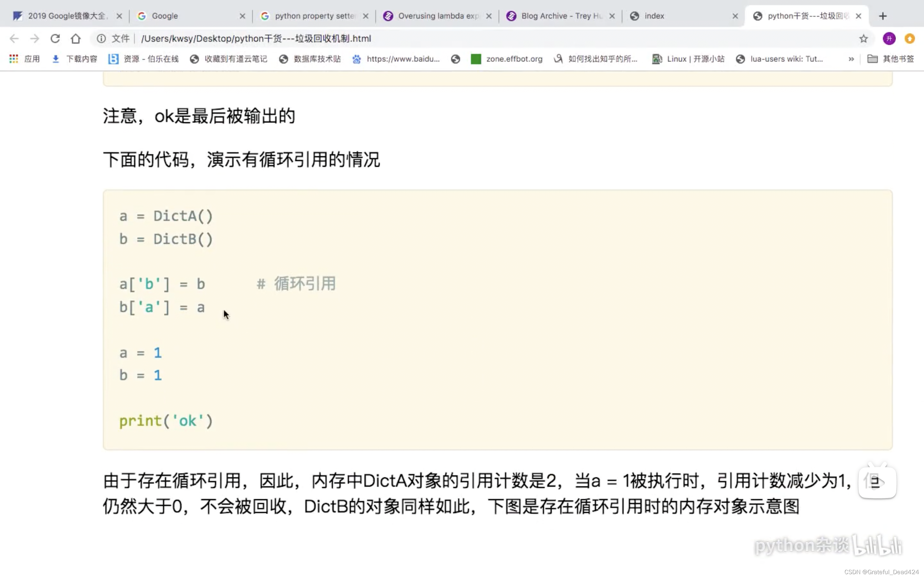
Task: Go forward to next page
Action: [x=35, y=39]
